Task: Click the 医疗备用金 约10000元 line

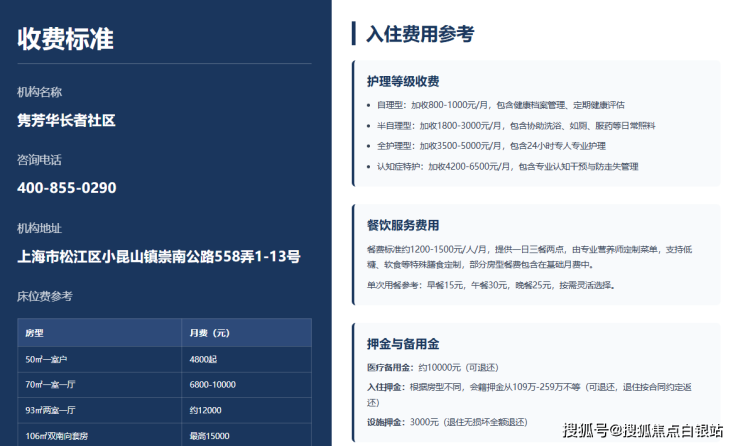Action: (x=433, y=368)
